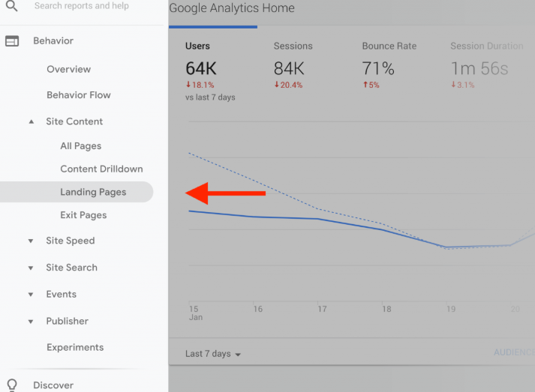Click the search magnifier icon

point(11,6)
